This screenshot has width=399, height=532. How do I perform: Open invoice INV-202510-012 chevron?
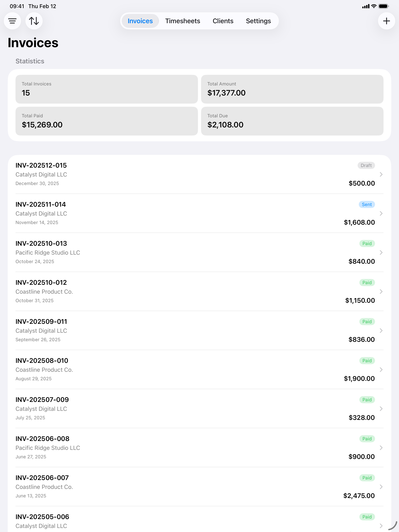[381, 292]
